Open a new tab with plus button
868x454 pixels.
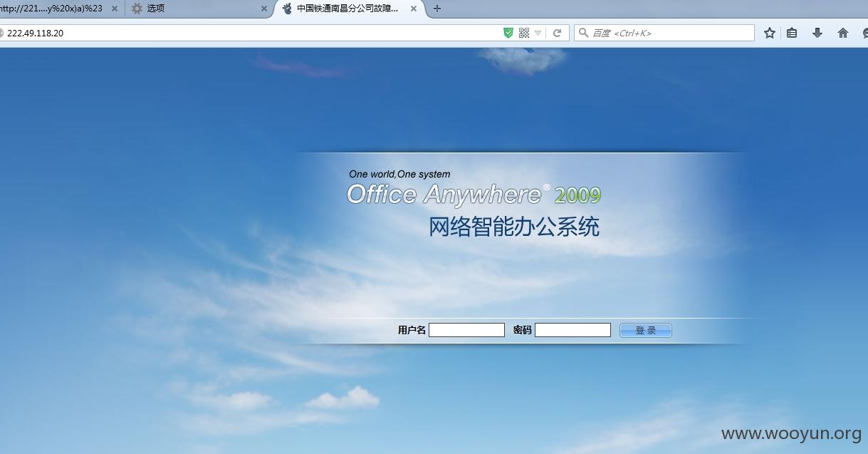pyautogui.click(x=437, y=9)
